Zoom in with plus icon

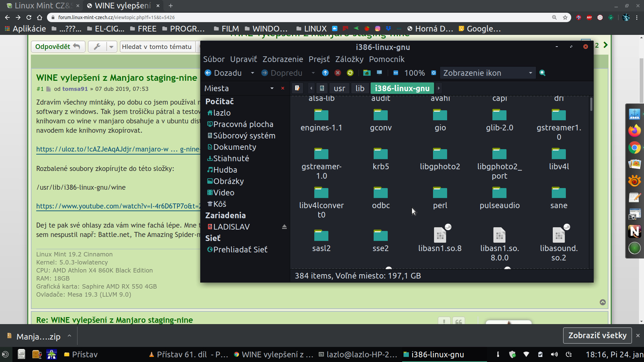click(433, 73)
